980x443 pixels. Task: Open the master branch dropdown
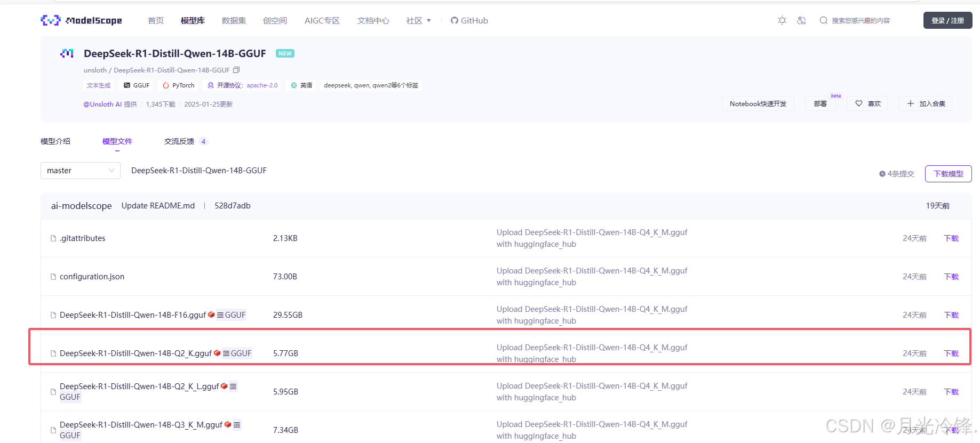coord(81,171)
